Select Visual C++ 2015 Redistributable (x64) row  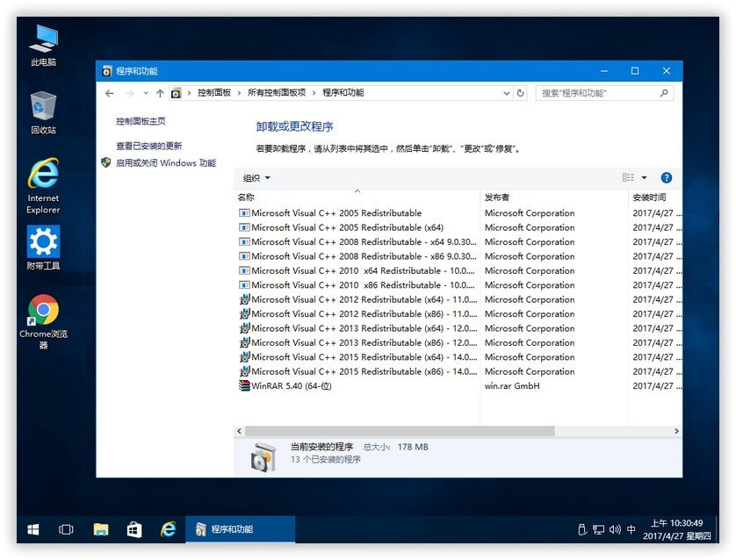458,357
